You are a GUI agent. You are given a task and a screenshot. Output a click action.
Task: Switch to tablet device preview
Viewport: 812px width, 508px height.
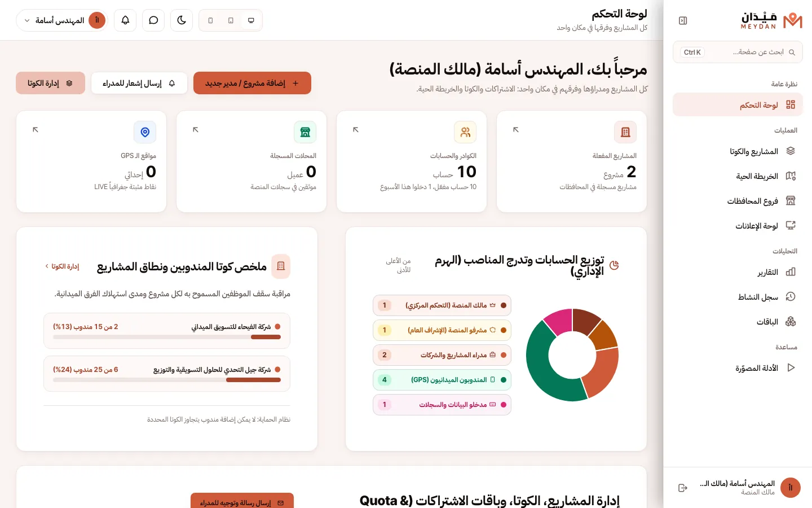[231, 20]
